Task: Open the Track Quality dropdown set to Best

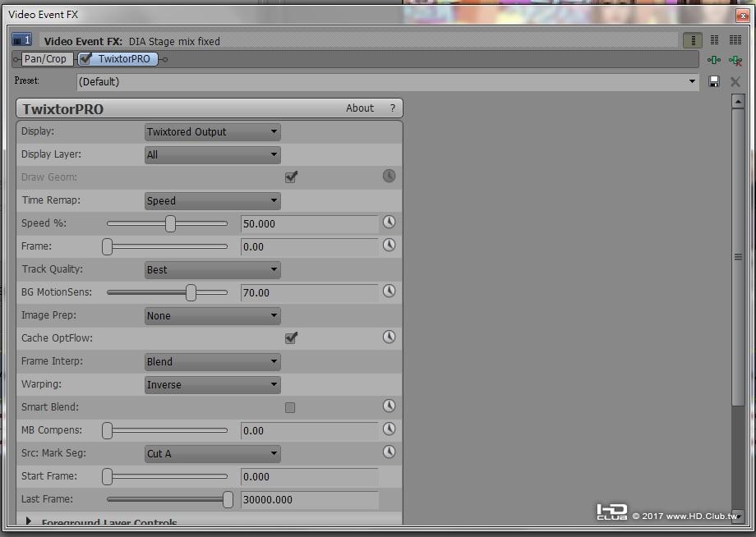Action: pyautogui.click(x=213, y=269)
